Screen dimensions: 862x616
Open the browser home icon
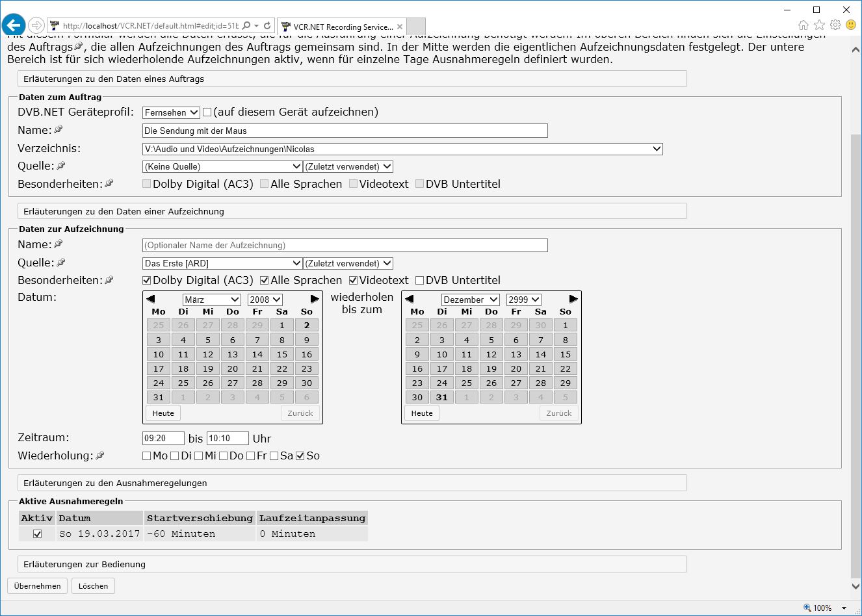tap(803, 25)
